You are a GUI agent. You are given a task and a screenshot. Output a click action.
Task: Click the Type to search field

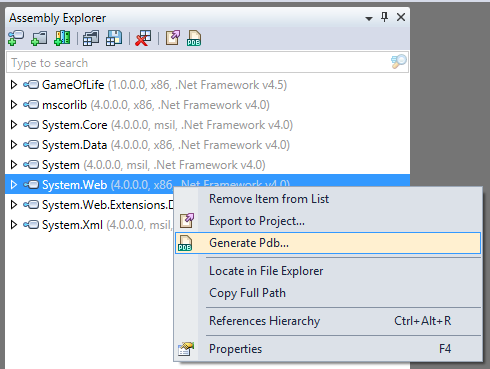[207, 62]
